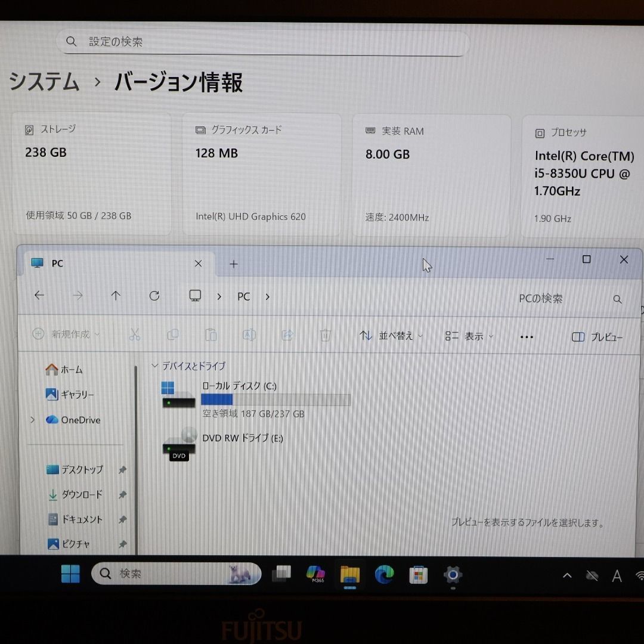Open the See more ellipsis toolbar menu
The image size is (644, 644).
point(527,337)
